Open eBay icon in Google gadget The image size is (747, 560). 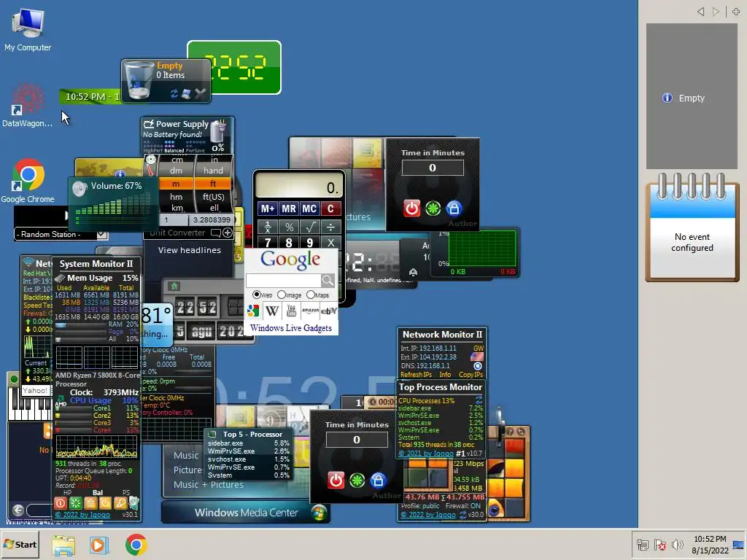tap(329, 311)
